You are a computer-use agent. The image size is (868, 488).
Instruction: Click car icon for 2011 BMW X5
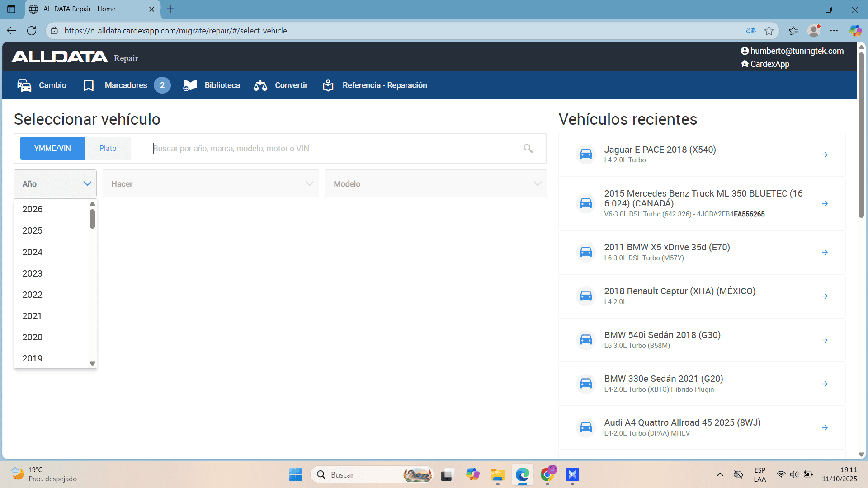586,252
